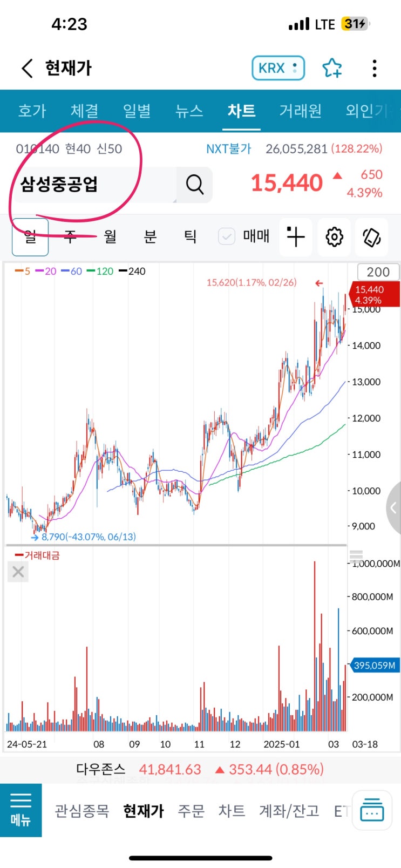Open chart settings gear icon
This screenshot has width=401, height=868.
(x=334, y=236)
